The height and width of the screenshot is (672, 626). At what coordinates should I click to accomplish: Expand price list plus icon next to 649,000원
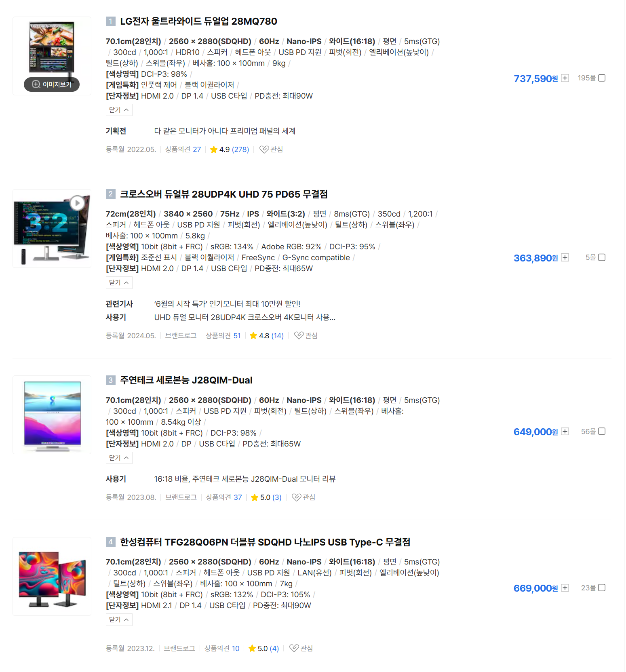click(565, 432)
